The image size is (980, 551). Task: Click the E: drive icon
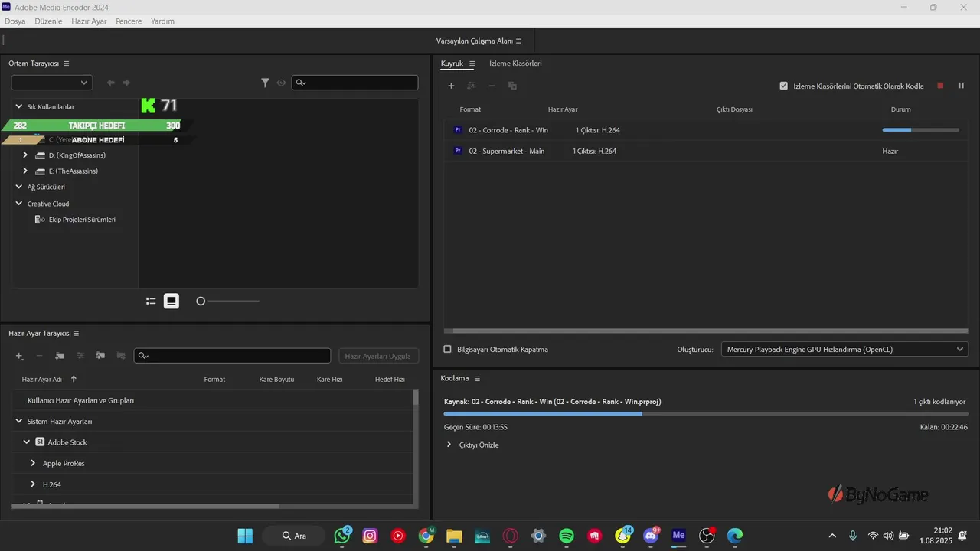[40, 171]
